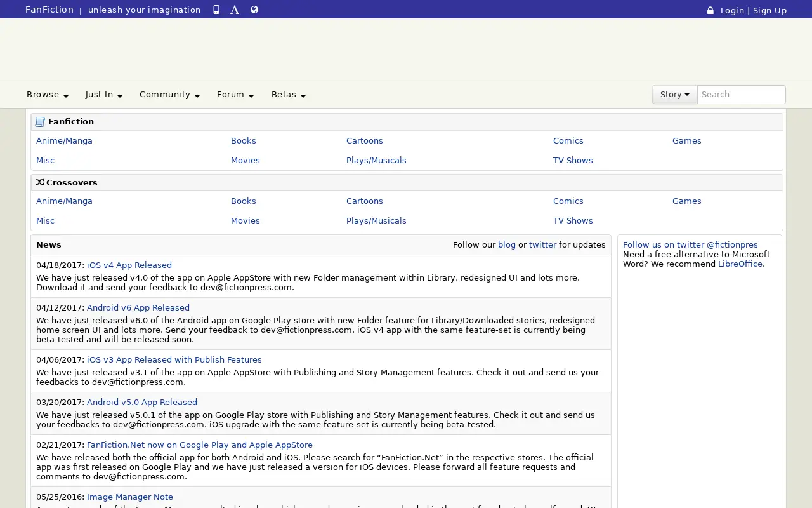Viewport: 812px width, 508px height.
Task: Open Fanfiction Plays/Musicals category
Action: [x=376, y=161]
